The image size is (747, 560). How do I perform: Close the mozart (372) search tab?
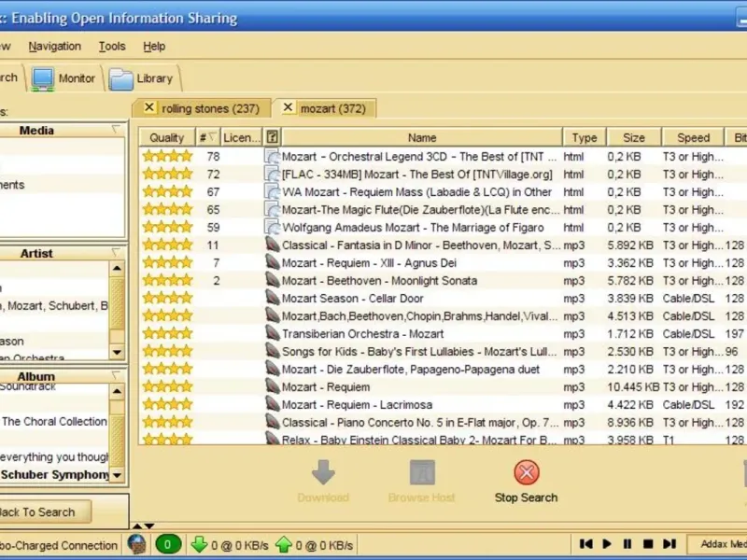click(x=288, y=108)
